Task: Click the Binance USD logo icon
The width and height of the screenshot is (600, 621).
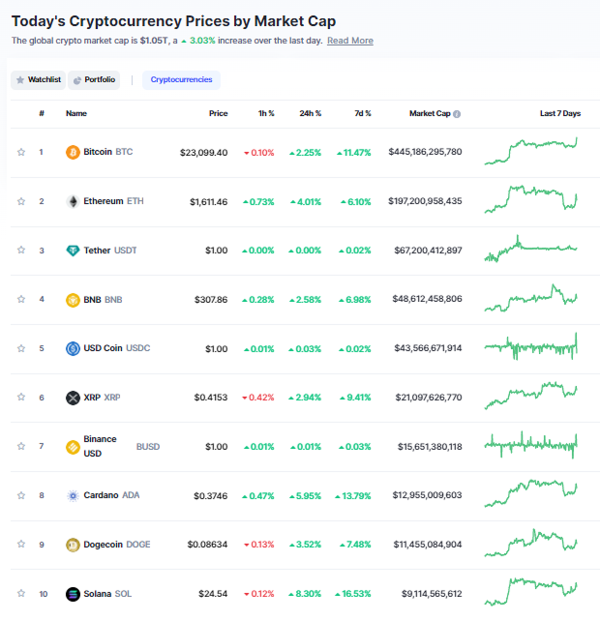Action: click(72, 447)
